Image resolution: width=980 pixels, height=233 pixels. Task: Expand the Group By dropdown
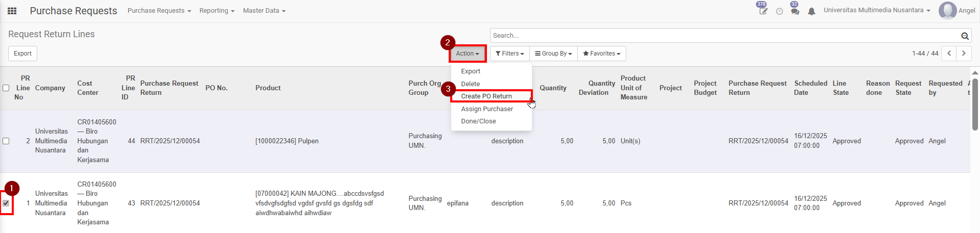(553, 54)
